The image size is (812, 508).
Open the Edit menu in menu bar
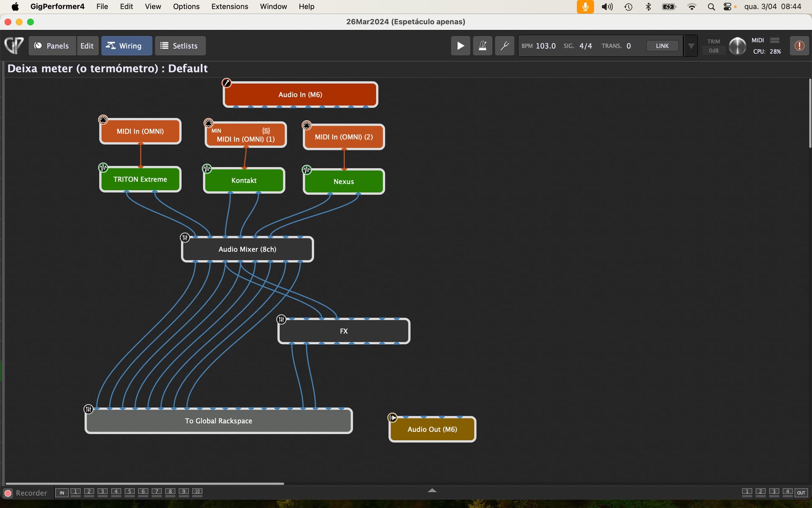click(126, 7)
